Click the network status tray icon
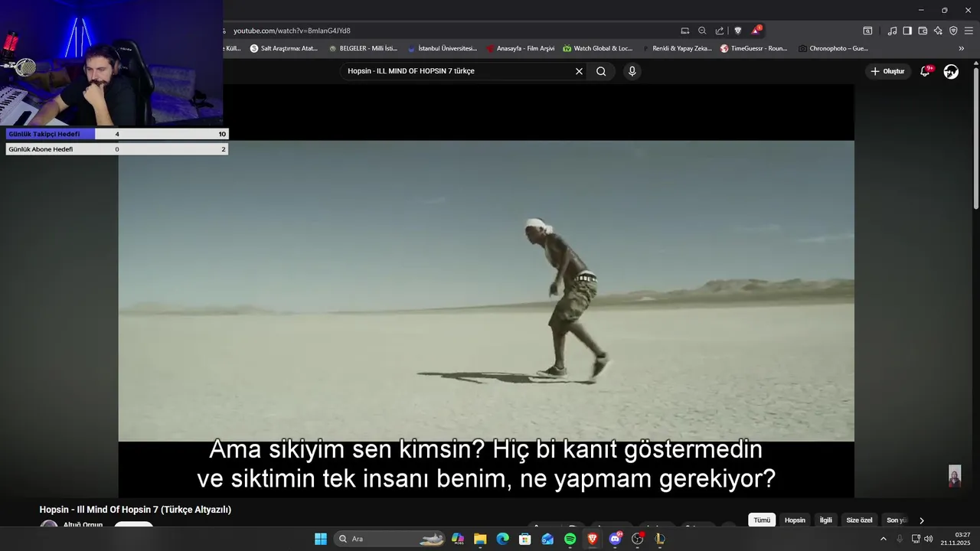Viewport: 980px width, 551px height. click(916, 539)
